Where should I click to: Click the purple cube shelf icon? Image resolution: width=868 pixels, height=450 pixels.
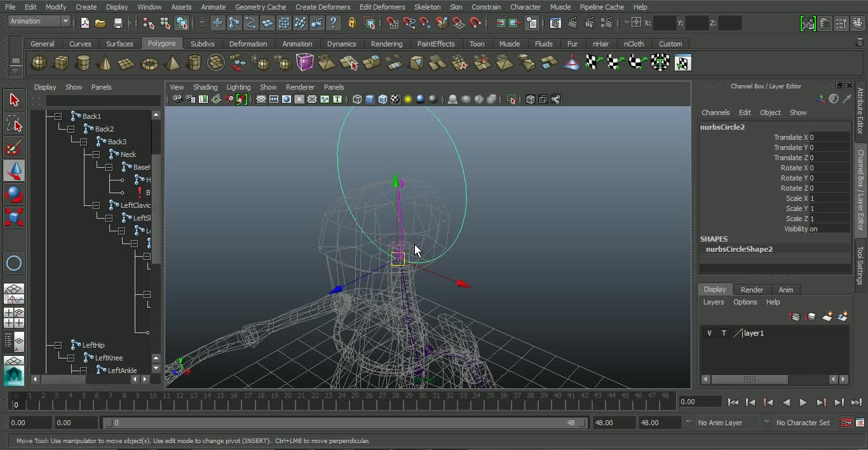(305, 63)
